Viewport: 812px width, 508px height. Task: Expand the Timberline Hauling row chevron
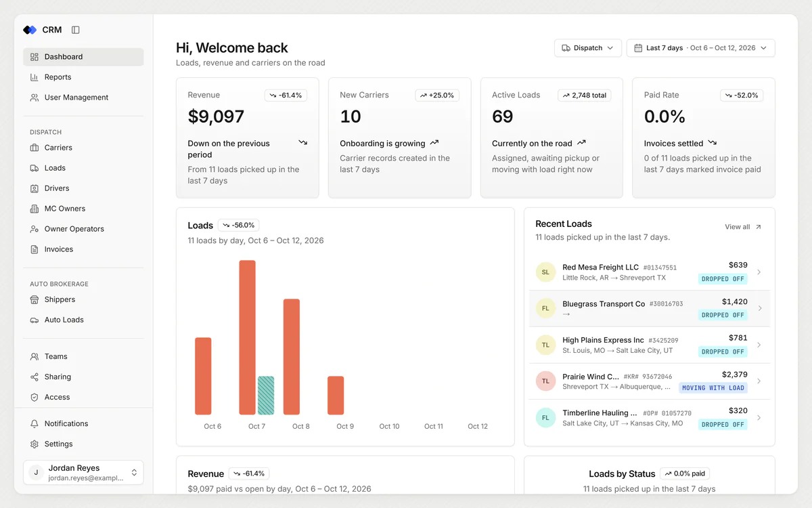[759, 418]
